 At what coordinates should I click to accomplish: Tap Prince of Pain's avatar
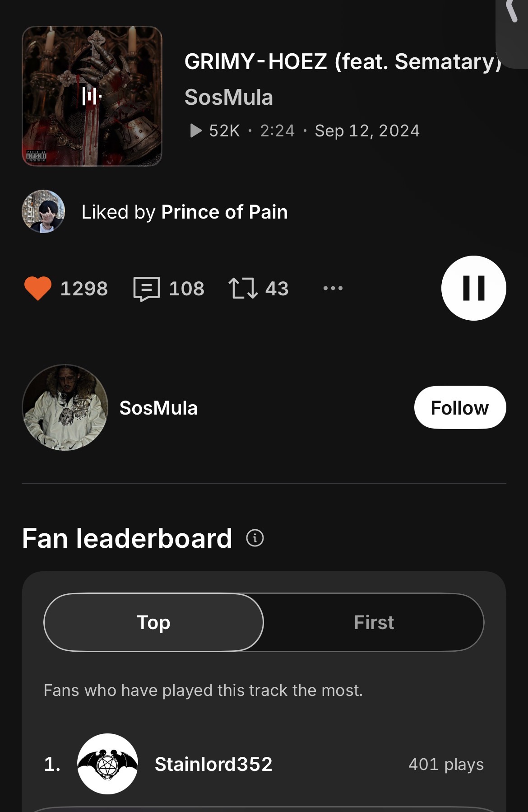[x=43, y=211]
